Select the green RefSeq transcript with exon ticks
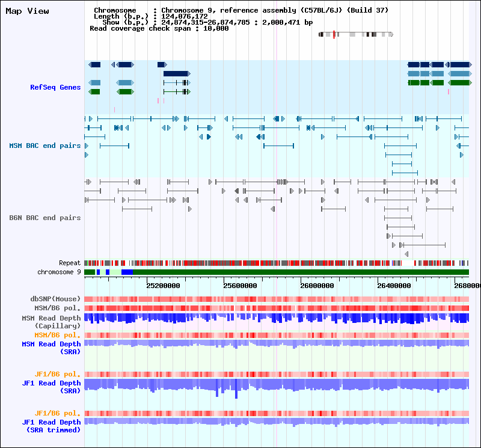The width and height of the screenshot is (481, 448). pos(177,91)
